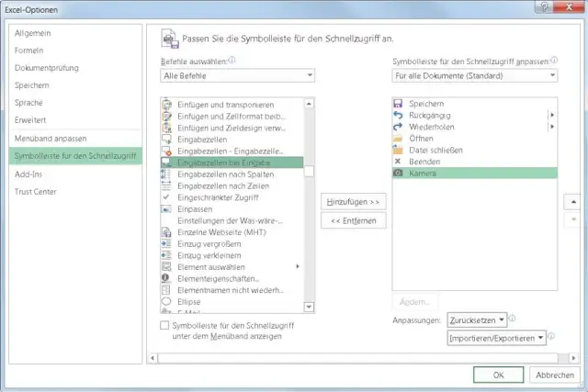588x392 pixels.
Task: Click command list scrollbar up arrow
Action: tap(309, 104)
